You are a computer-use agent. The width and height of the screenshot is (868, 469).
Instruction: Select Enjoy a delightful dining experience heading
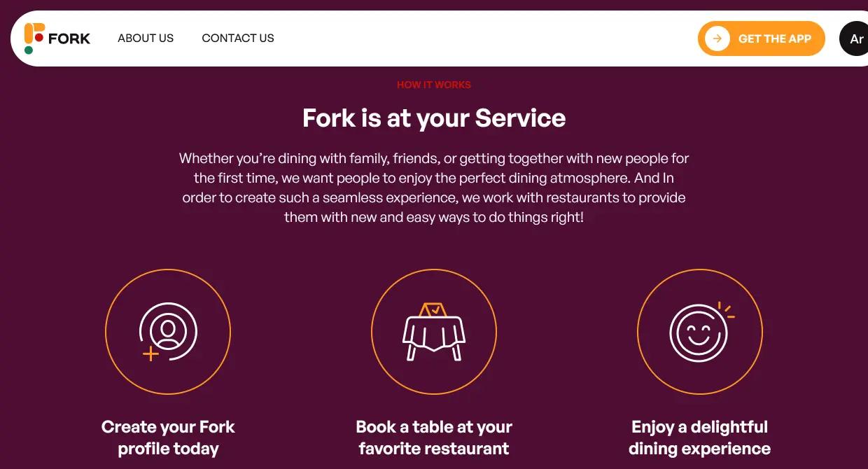[x=700, y=437]
